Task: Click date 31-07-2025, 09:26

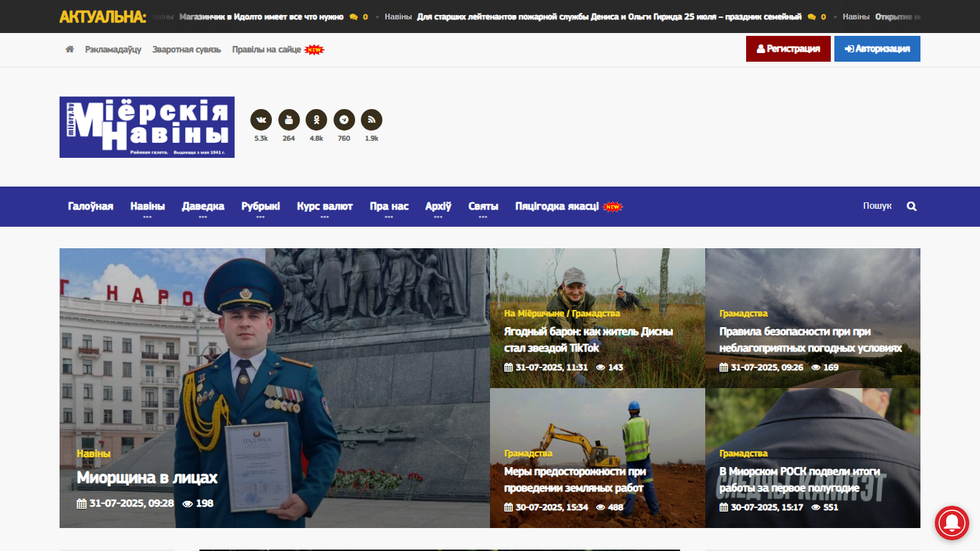Action: point(761,367)
